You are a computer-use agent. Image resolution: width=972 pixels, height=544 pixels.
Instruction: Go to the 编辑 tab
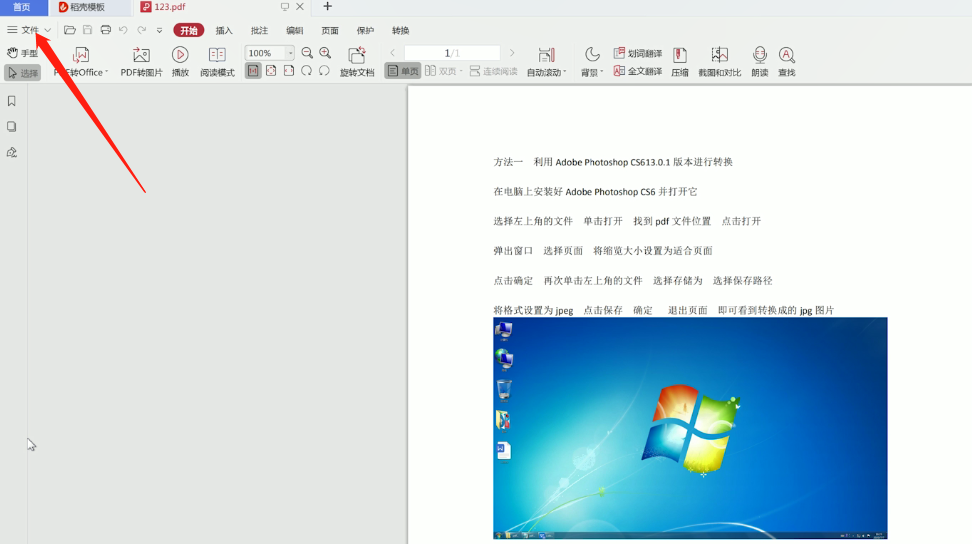click(x=294, y=30)
